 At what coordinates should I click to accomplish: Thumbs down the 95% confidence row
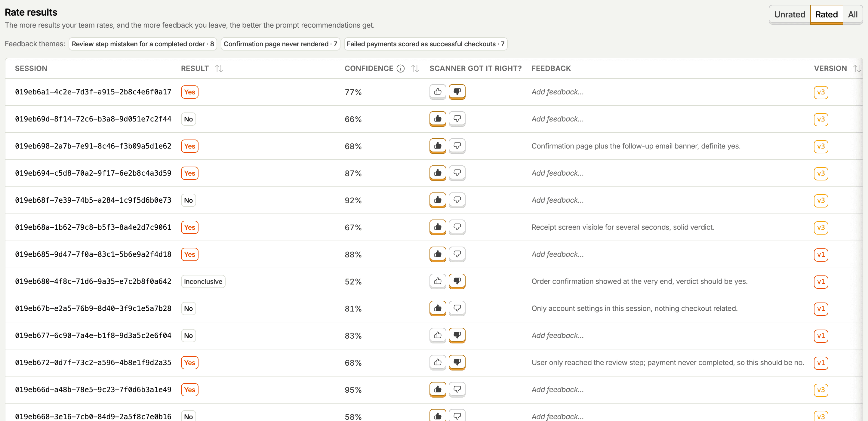[x=457, y=390]
